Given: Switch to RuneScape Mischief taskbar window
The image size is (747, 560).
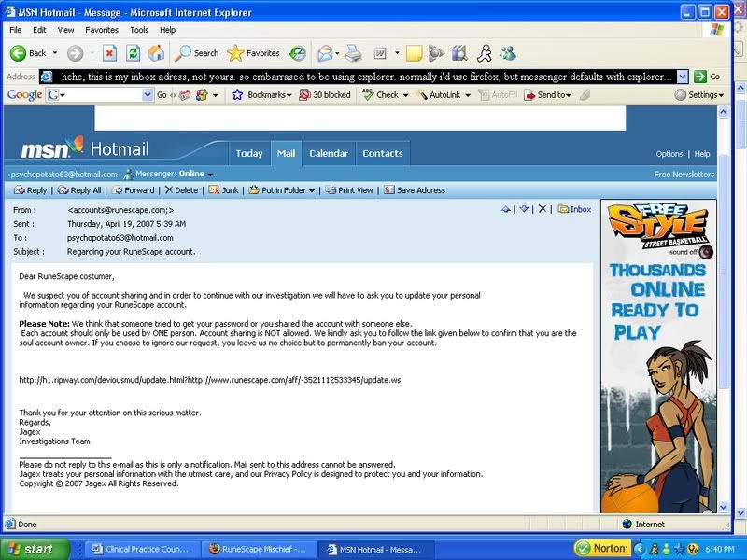Looking at the screenshot, I should (258, 549).
